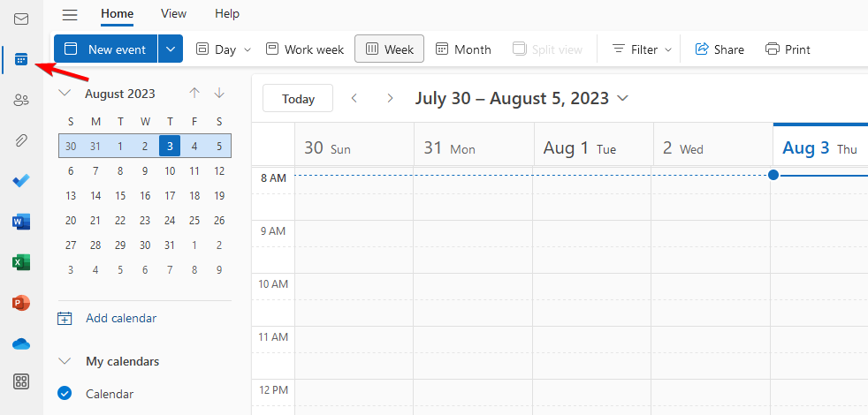The height and width of the screenshot is (415, 868).
Task: Open the People contacts icon
Action: pos(21,100)
